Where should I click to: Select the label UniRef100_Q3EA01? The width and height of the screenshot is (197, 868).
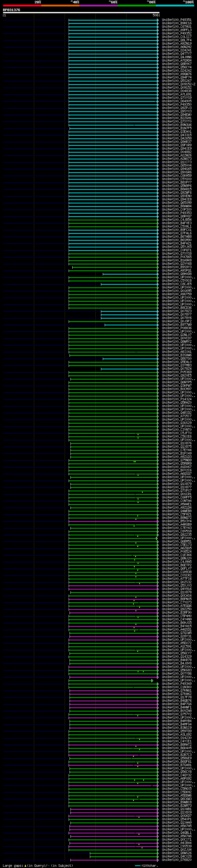point(176,131)
